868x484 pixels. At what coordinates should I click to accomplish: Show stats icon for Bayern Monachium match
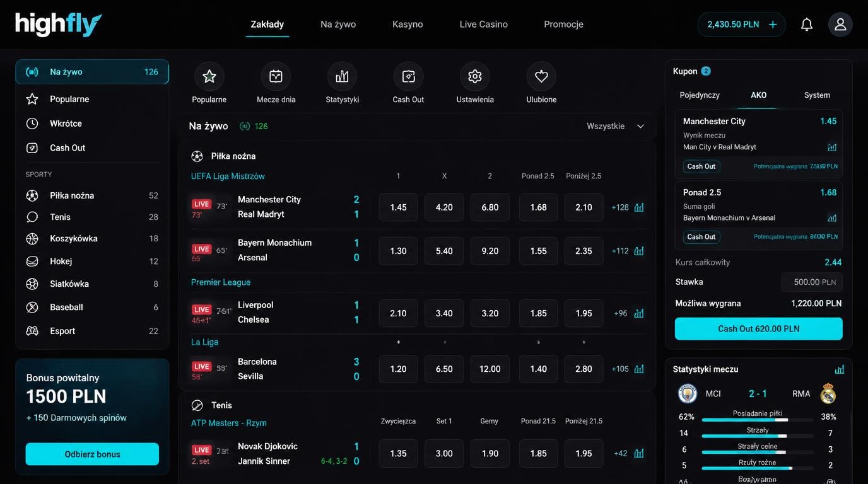639,251
